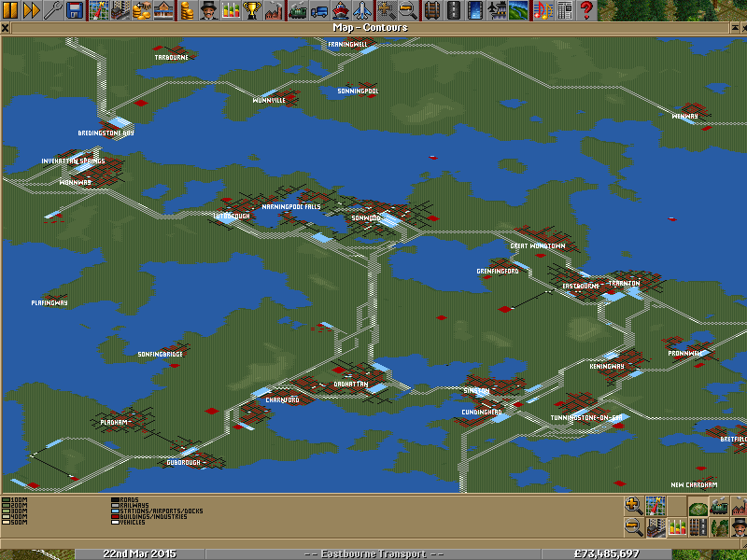747x560 pixels.
Task: Click the Narningpool Falls town label
Action: (x=291, y=206)
